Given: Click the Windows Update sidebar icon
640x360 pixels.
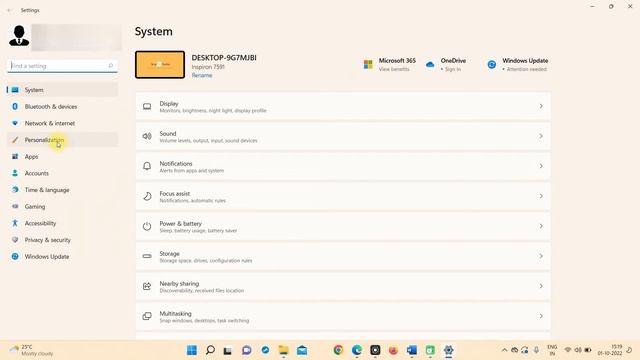Looking at the screenshot, I should (15, 257).
